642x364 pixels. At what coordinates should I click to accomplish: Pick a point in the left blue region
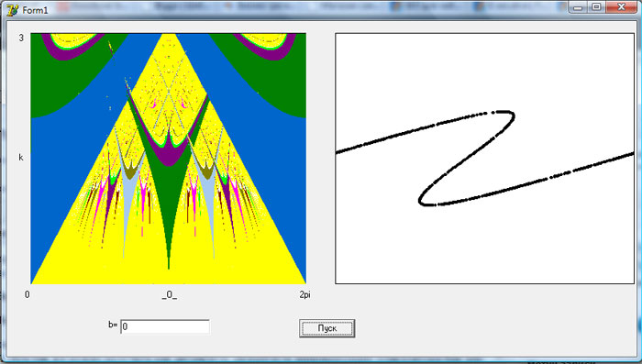61,172
